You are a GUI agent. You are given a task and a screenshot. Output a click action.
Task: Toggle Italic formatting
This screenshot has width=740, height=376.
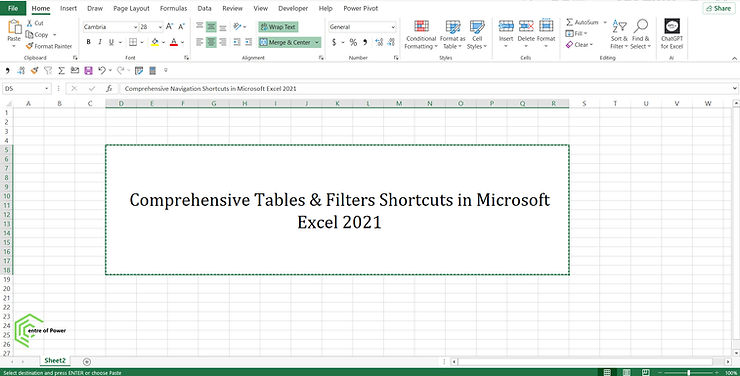(x=100, y=42)
